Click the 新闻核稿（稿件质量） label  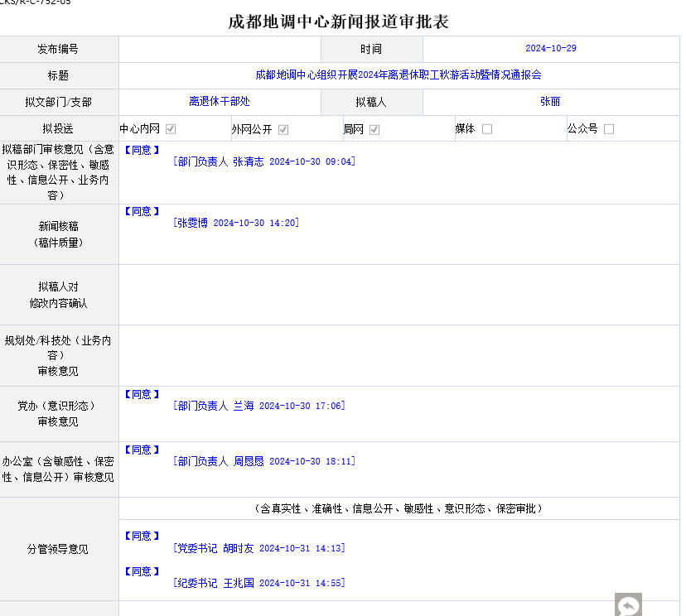tap(58, 234)
